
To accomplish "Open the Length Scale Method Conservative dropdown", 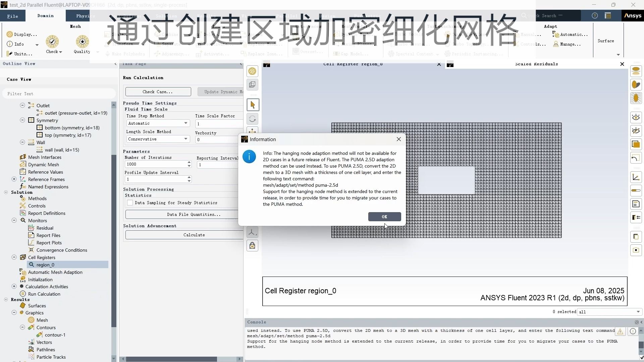I will (x=158, y=139).
